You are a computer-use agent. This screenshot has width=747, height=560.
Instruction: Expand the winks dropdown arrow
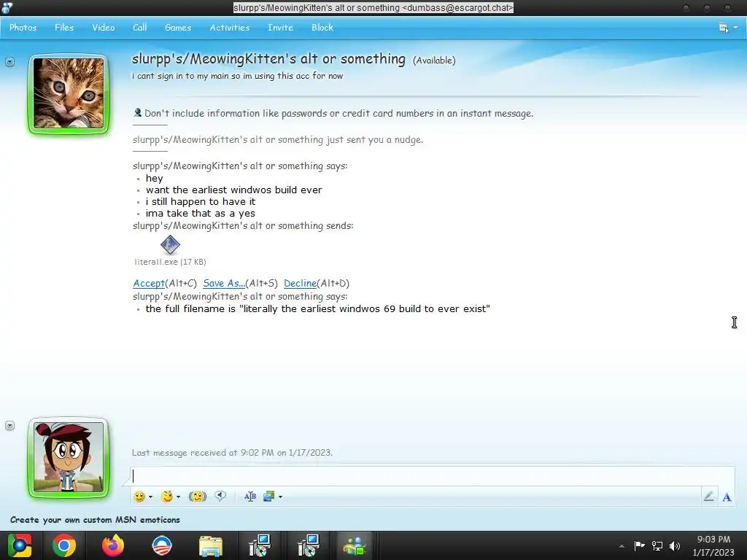coord(178,497)
